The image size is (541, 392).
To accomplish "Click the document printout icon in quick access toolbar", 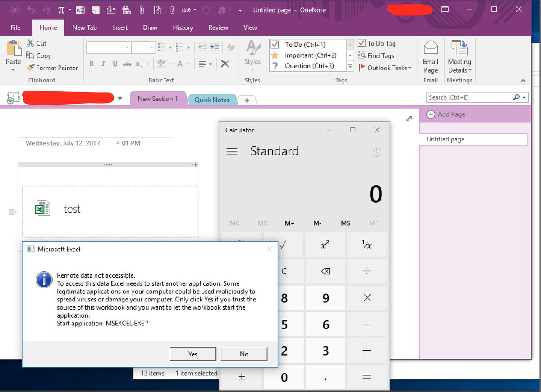I will point(157,10).
